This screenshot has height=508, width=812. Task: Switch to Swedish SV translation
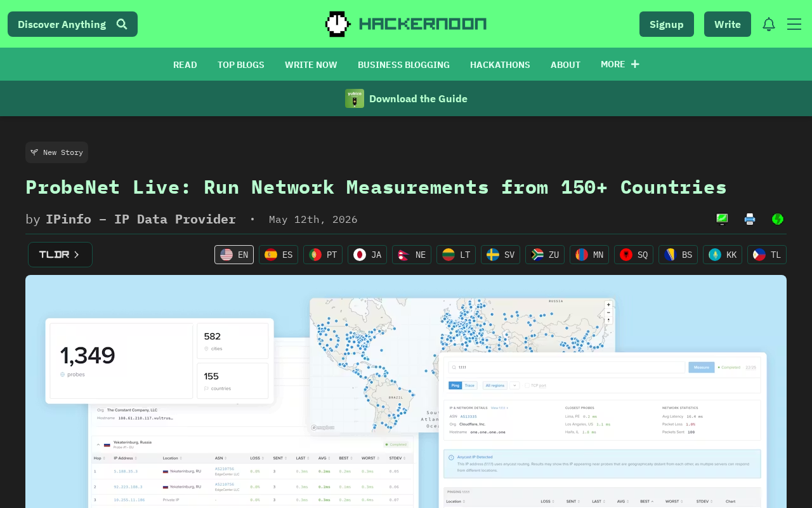tap(501, 255)
